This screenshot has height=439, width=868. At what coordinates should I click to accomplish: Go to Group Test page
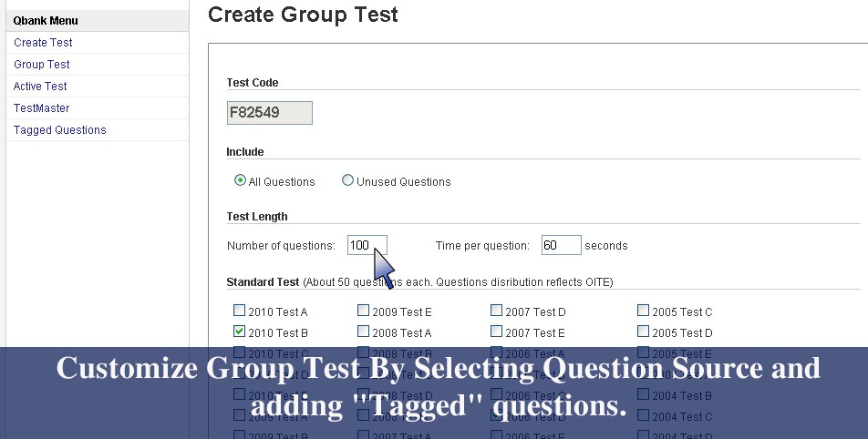[42, 65]
